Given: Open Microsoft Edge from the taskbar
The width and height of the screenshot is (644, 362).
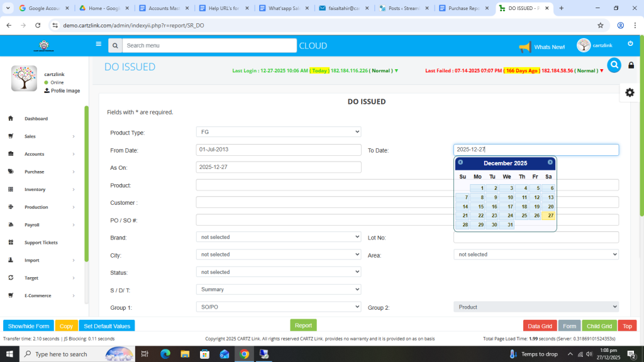Looking at the screenshot, I should point(165,354).
